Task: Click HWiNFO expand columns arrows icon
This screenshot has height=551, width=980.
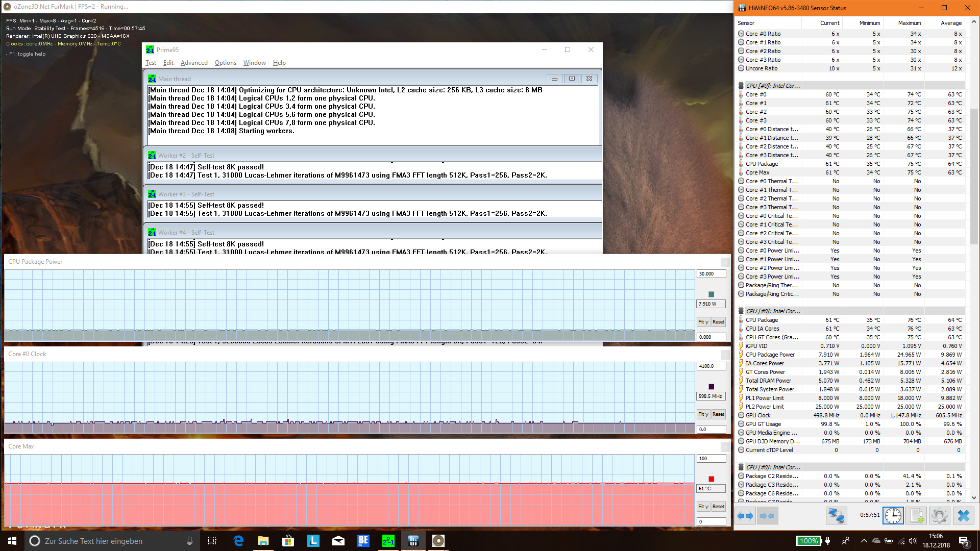Action: point(745,516)
